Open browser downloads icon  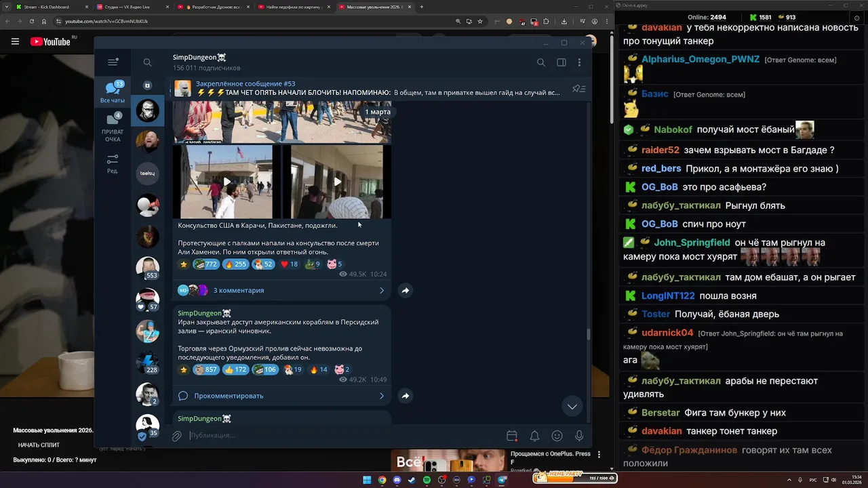[564, 21]
